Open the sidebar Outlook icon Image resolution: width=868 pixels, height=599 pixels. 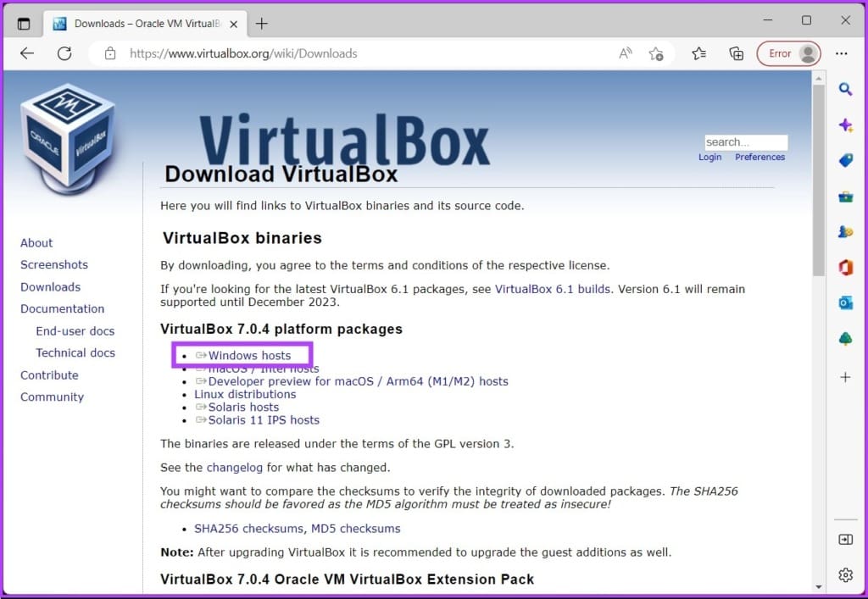pyautogui.click(x=845, y=303)
